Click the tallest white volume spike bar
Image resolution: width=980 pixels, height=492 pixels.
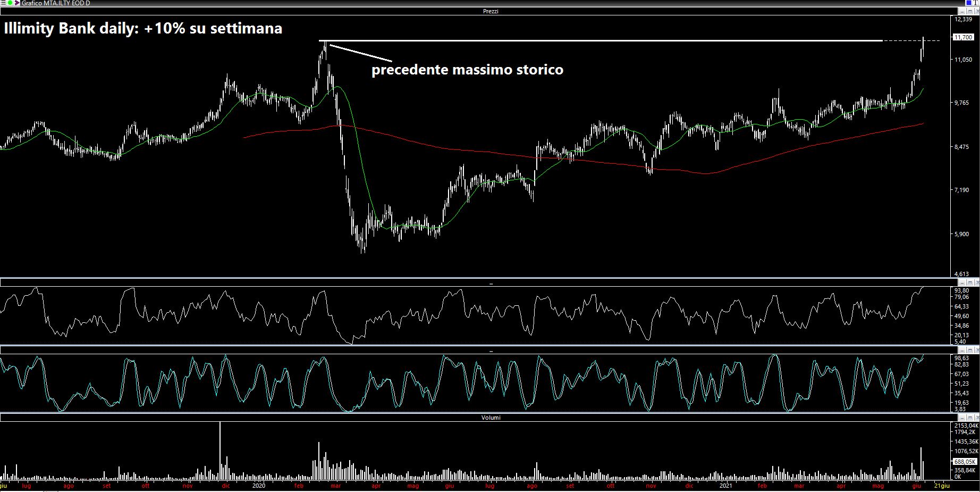220,451
